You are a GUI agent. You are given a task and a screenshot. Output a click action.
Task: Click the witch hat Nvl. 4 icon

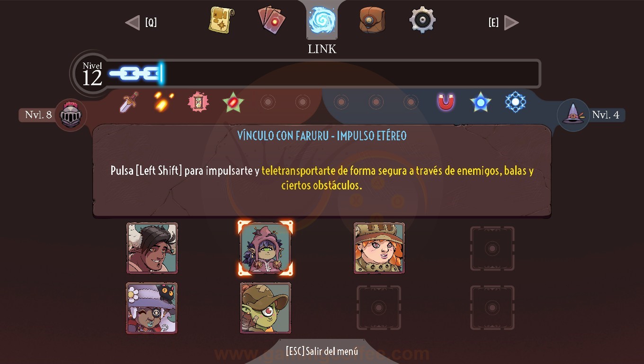click(573, 115)
